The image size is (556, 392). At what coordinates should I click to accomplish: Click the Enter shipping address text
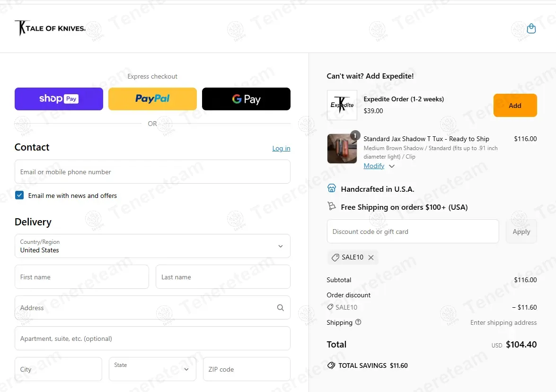[503, 322]
